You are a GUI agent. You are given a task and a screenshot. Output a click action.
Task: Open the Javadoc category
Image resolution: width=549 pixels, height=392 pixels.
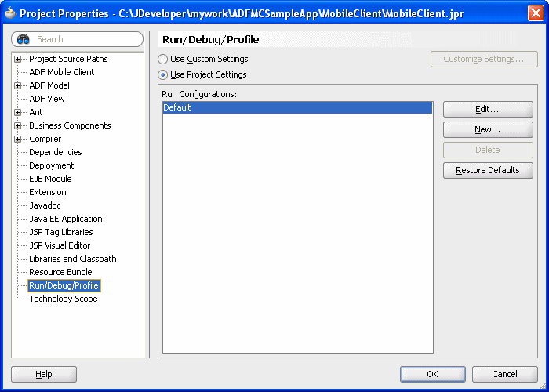[x=45, y=205]
